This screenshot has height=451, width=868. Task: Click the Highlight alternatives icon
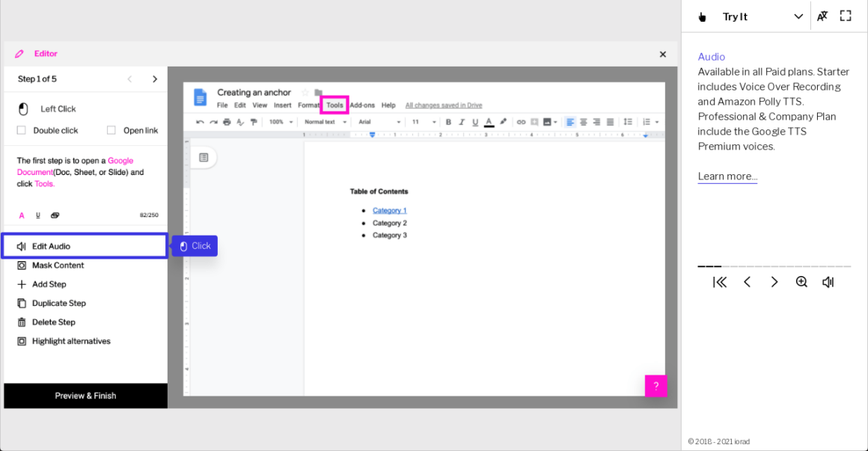(x=21, y=341)
